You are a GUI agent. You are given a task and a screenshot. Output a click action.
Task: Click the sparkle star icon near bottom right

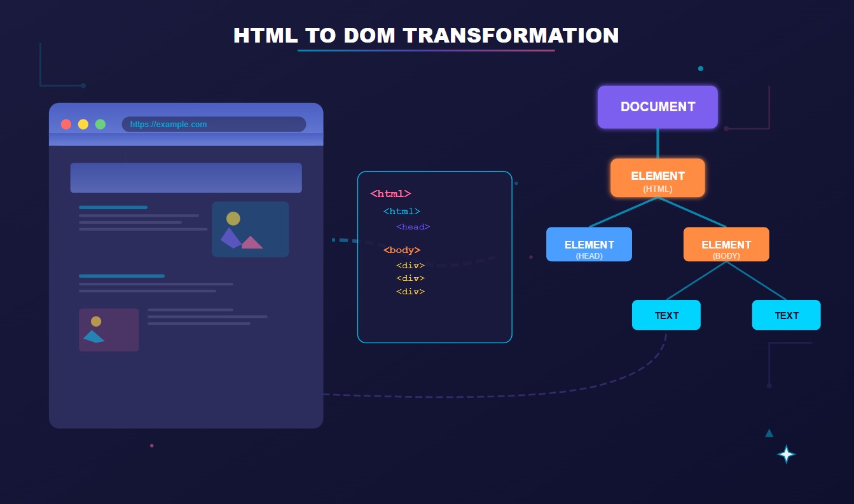coord(786,454)
